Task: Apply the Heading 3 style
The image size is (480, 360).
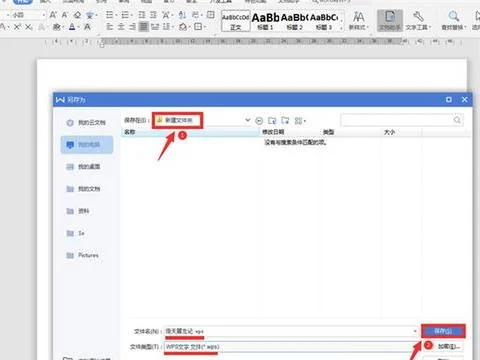Action: pyautogui.click(x=324, y=21)
